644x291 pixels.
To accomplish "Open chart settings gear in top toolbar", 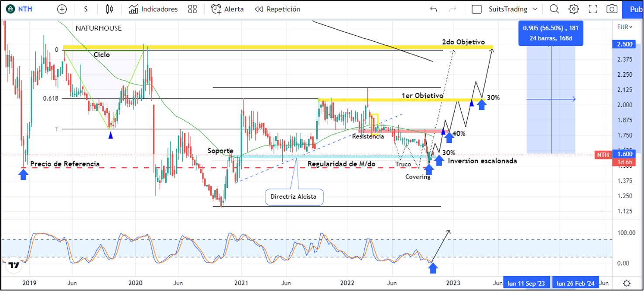I will pyautogui.click(x=573, y=9).
